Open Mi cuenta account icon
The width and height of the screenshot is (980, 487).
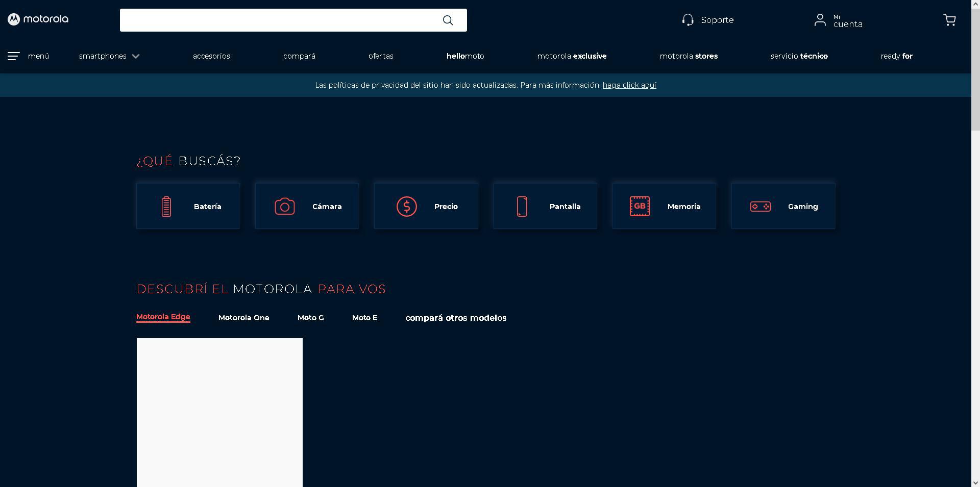(820, 20)
